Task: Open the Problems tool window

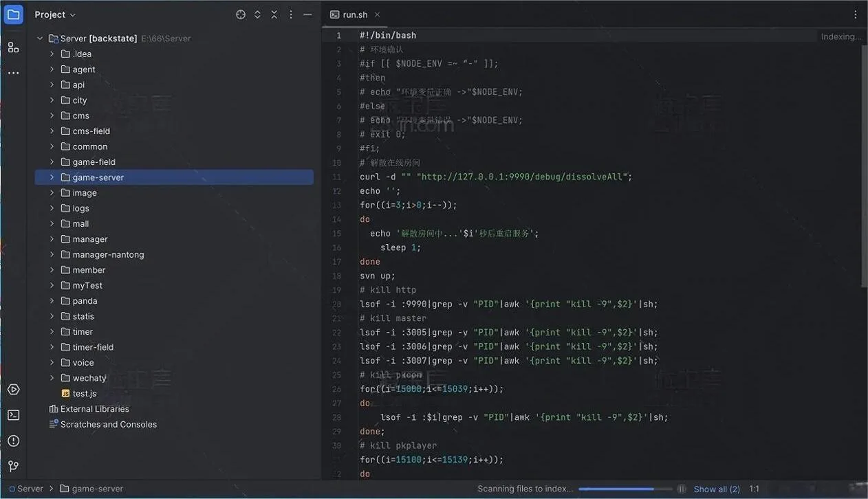Action: click(14, 441)
